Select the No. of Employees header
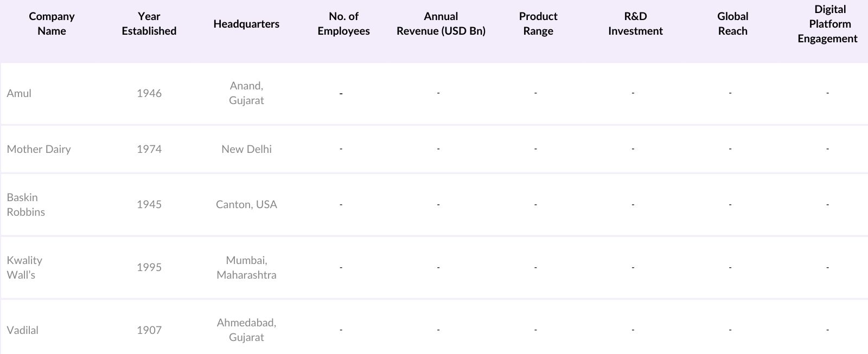This screenshot has width=868, height=354. [343, 24]
